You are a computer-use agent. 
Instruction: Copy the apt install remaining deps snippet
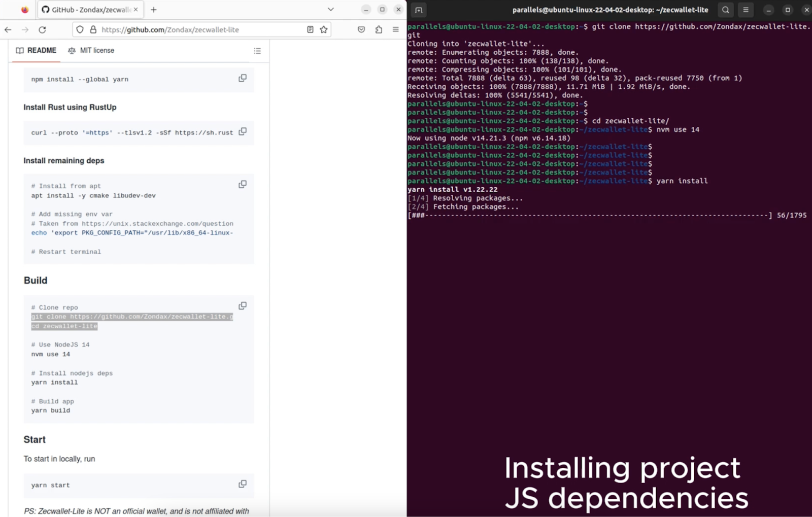point(243,184)
